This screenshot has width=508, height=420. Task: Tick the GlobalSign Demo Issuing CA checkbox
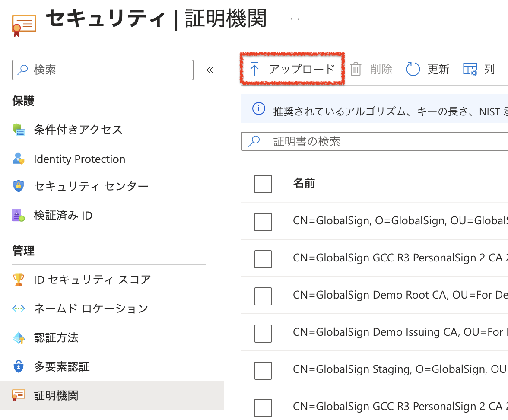point(263,333)
